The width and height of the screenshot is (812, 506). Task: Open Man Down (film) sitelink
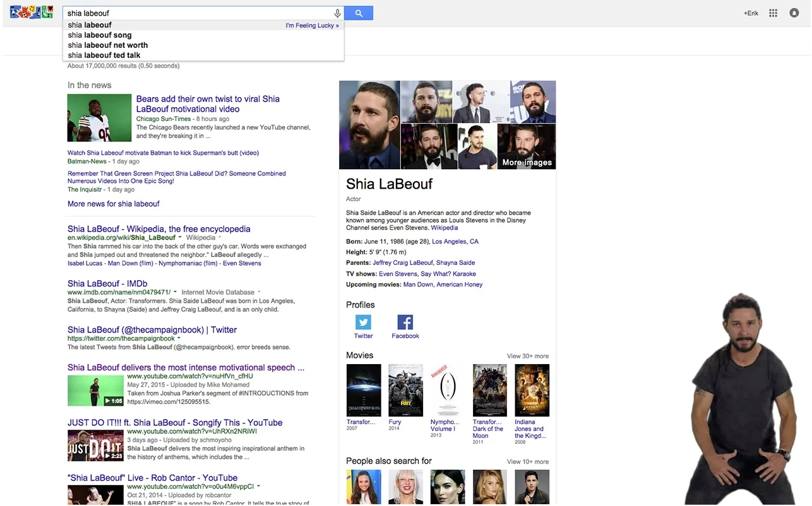[x=131, y=263]
